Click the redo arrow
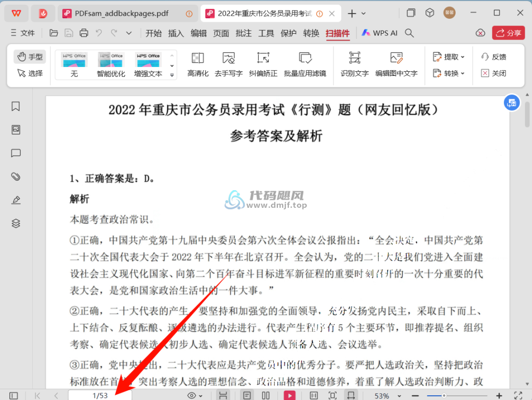 114,33
